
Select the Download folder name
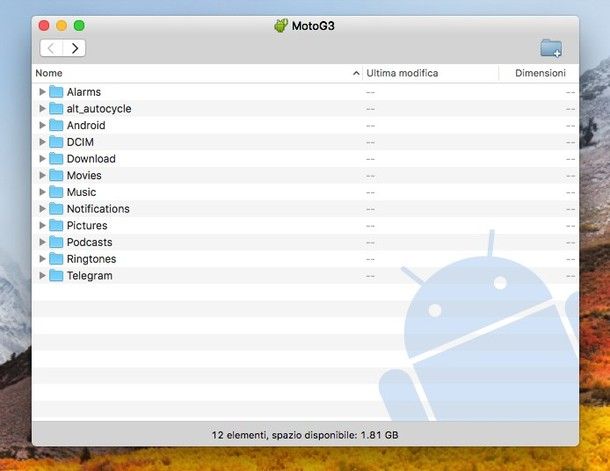91,159
